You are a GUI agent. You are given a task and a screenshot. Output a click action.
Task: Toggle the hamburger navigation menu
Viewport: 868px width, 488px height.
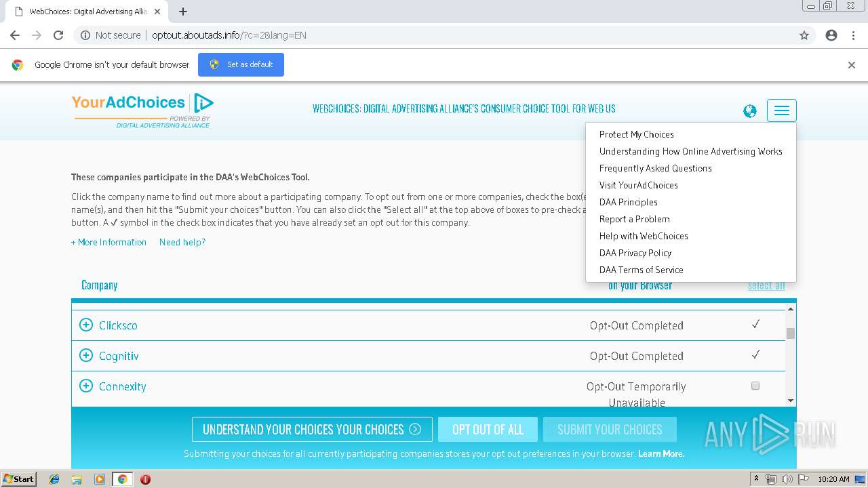point(782,110)
